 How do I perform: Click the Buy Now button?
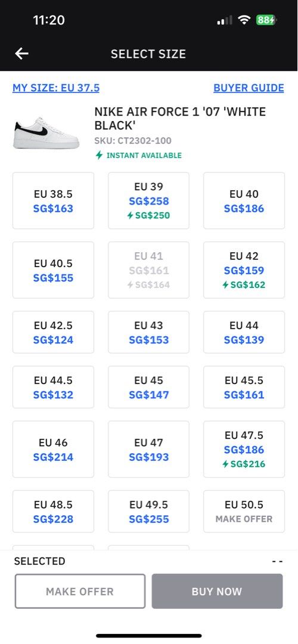pos(217,592)
